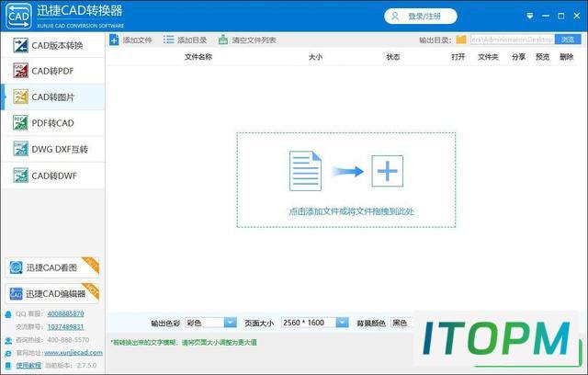Image resolution: width=588 pixels, height=375 pixels.
Task: Open the www.xunjiecad.com website link
Action: tap(73, 353)
